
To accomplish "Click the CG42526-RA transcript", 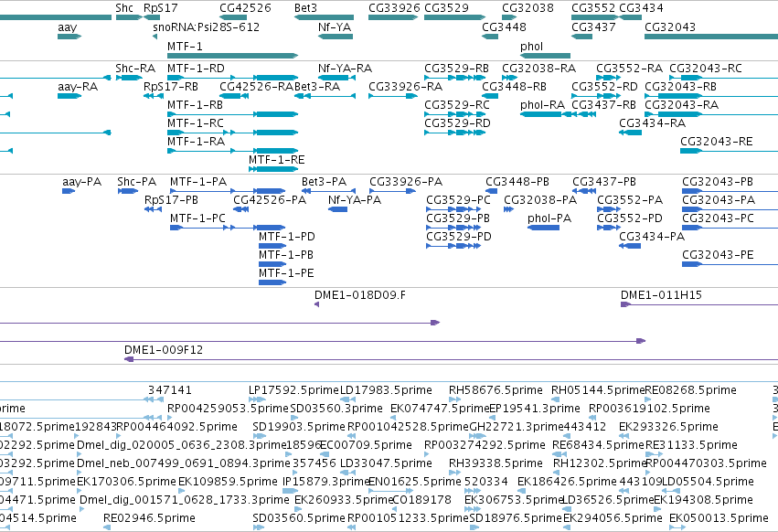I will 234,96.
